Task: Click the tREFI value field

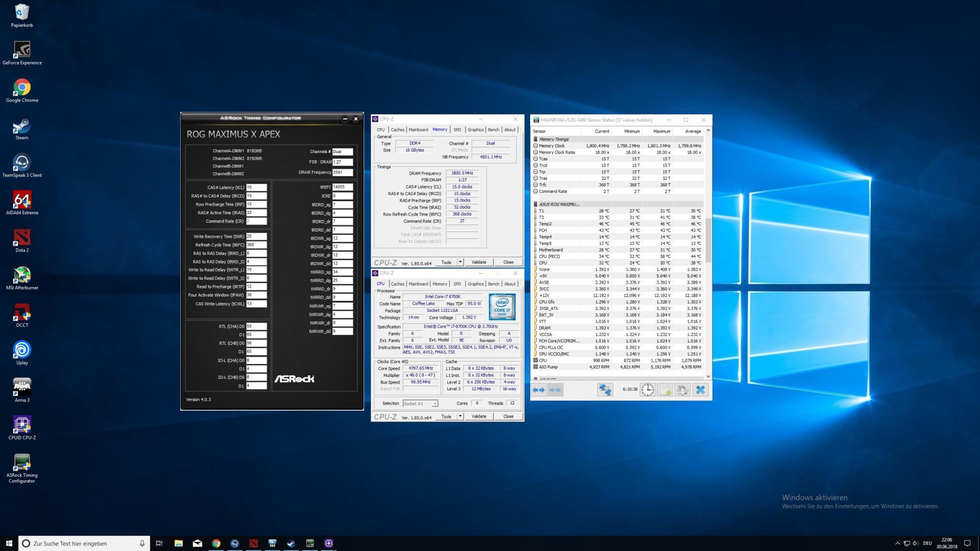Action: click(x=342, y=187)
